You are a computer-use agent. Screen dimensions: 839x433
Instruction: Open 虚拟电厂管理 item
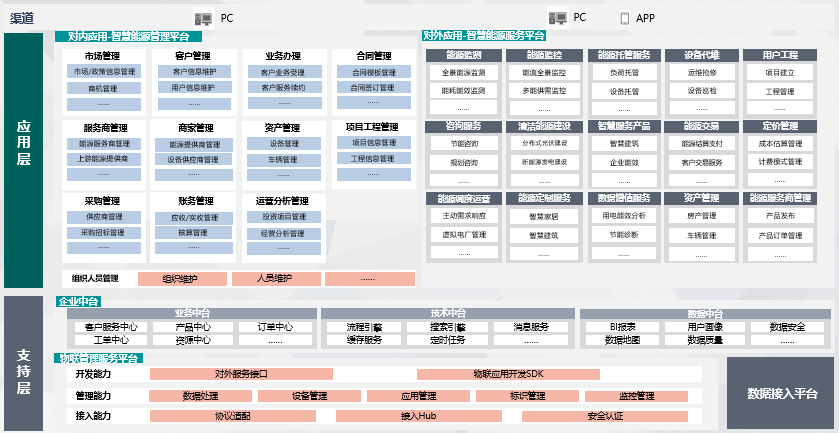tap(464, 234)
